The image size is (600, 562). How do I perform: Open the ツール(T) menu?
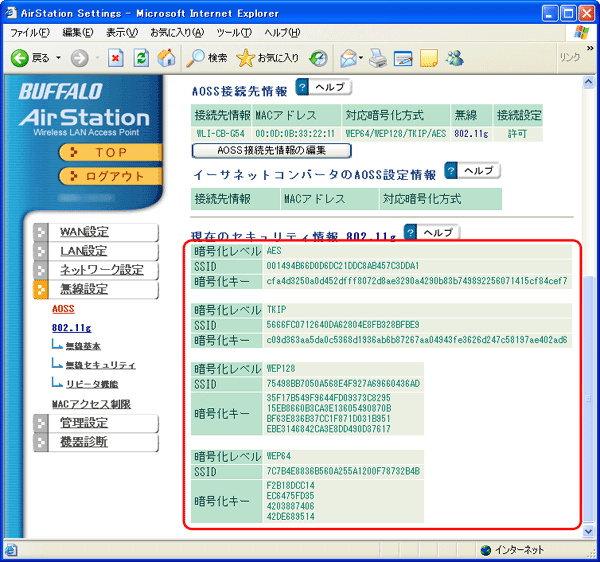234,33
